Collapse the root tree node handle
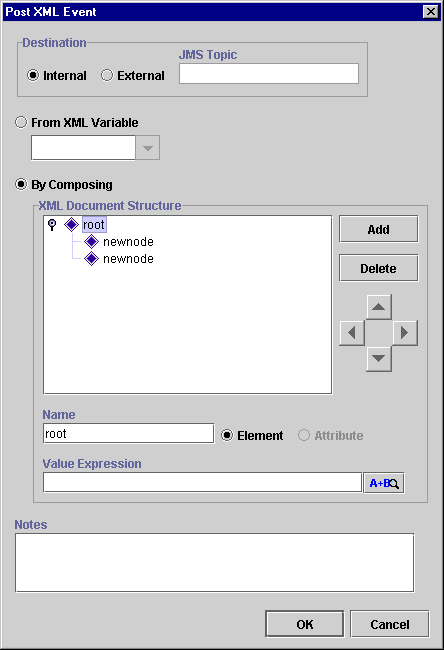Image resolution: width=444 pixels, height=650 pixels. [52, 225]
